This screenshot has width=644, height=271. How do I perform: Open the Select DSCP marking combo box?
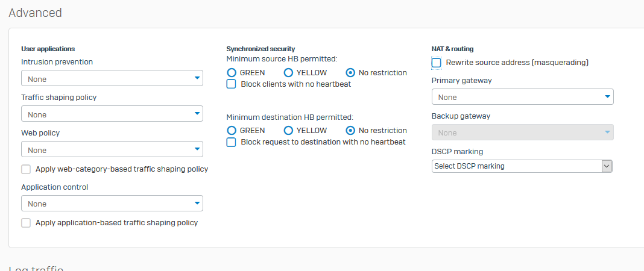click(x=522, y=166)
